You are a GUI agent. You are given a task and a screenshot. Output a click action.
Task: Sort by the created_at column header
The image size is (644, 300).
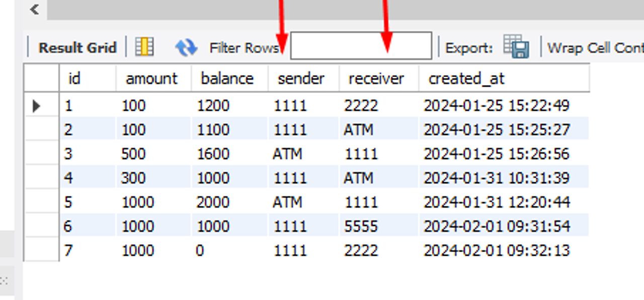coord(504,78)
